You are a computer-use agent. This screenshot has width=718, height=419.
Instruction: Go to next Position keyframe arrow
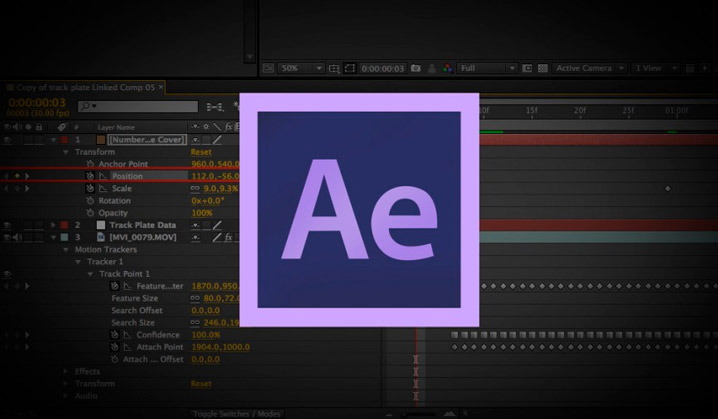tap(27, 176)
